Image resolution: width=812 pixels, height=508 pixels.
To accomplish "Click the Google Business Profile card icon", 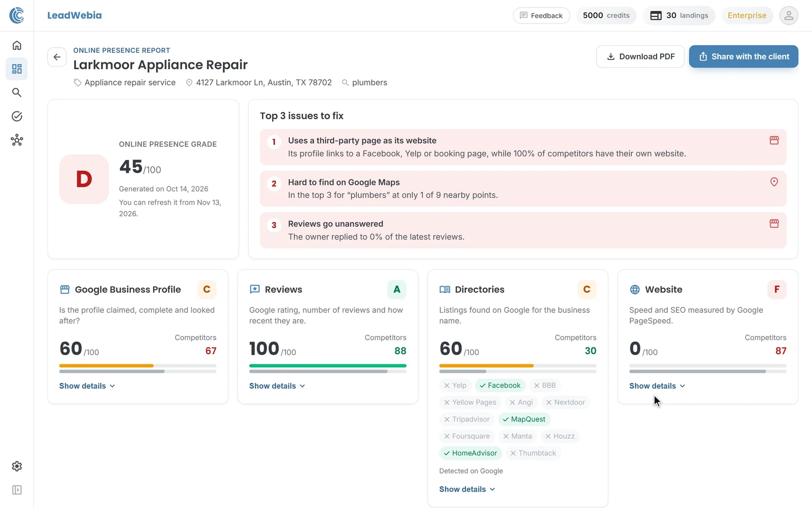I will (64, 290).
